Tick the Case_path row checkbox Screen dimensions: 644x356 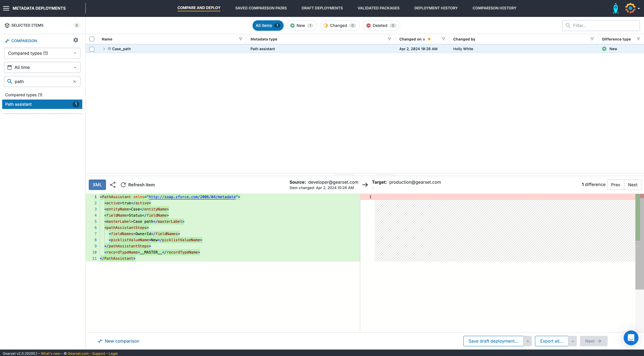click(x=92, y=49)
